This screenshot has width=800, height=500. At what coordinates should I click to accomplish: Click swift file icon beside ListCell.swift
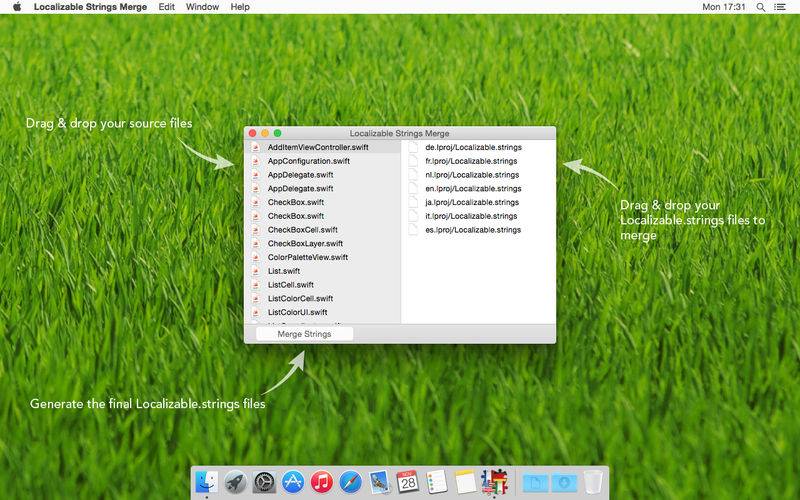pyautogui.click(x=256, y=285)
